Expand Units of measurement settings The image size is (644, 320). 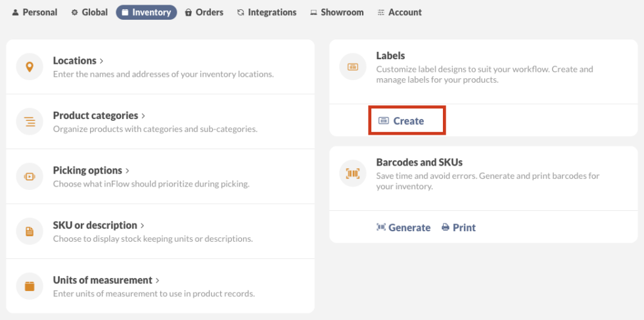tap(158, 281)
